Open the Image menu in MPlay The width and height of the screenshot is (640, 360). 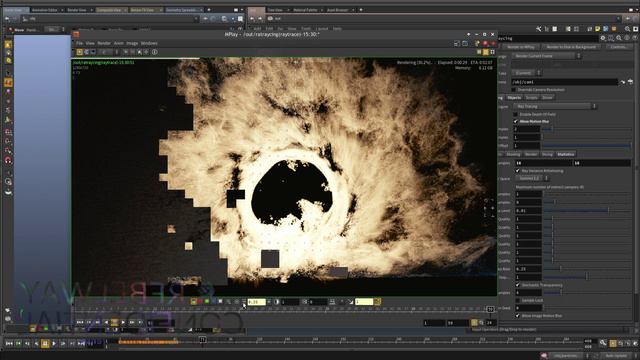click(x=132, y=43)
